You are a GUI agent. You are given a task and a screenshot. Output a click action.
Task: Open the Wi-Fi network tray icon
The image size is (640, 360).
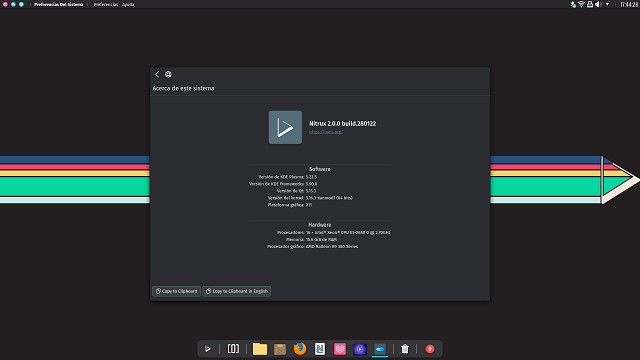(x=581, y=4)
